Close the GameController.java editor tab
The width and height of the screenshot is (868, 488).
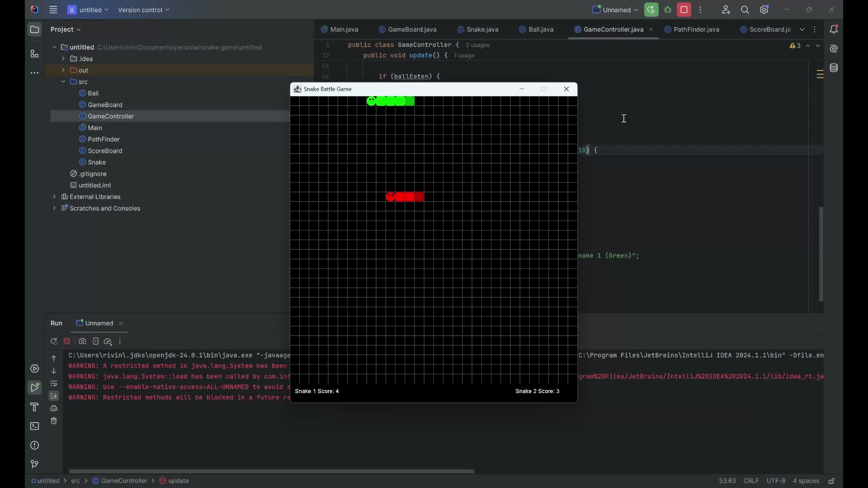[x=651, y=30]
